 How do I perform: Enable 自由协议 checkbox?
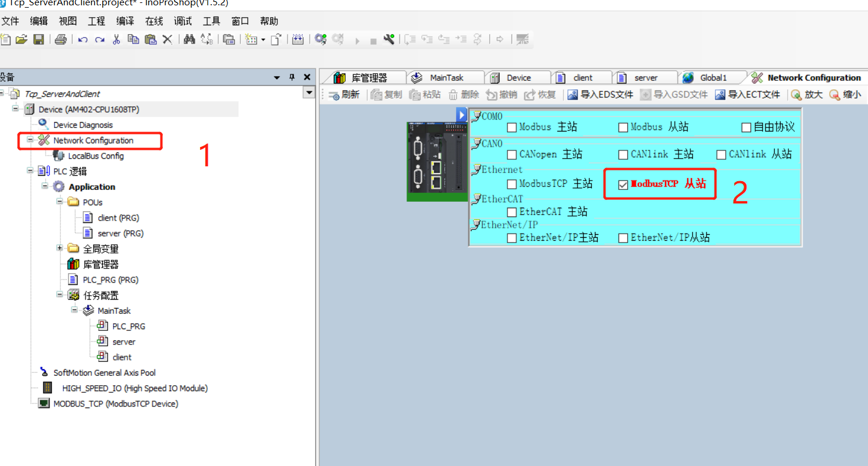pos(746,127)
